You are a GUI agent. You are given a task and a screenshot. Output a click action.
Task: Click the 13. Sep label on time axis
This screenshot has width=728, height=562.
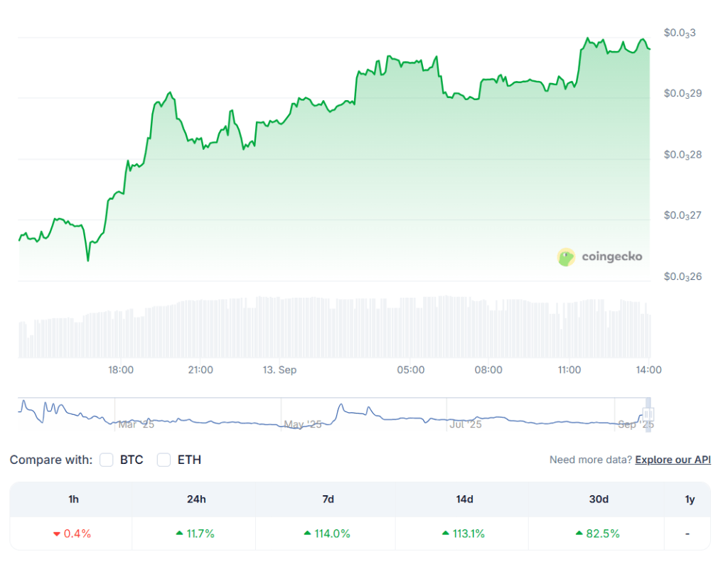pyautogui.click(x=279, y=370)
